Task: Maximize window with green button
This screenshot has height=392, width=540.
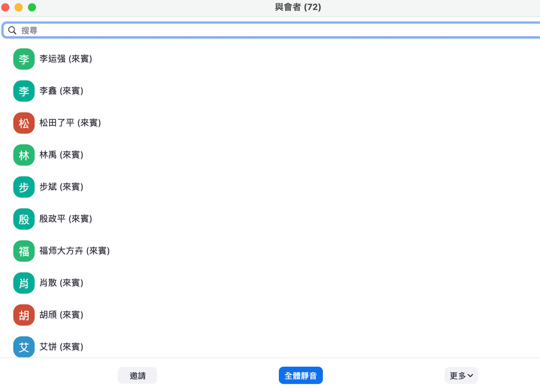Action: pyautogui.click(x=32, y=7)
